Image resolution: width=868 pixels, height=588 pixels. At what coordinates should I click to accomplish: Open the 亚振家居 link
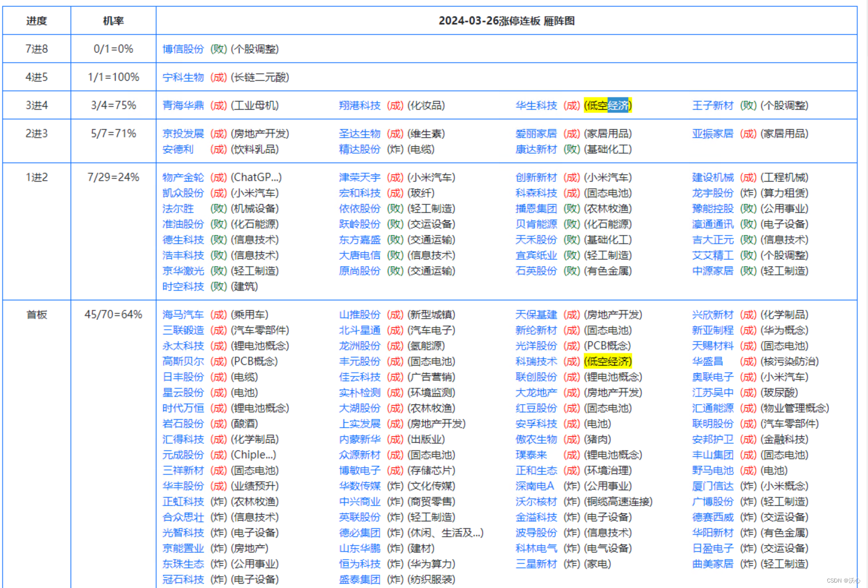(713, 134)
